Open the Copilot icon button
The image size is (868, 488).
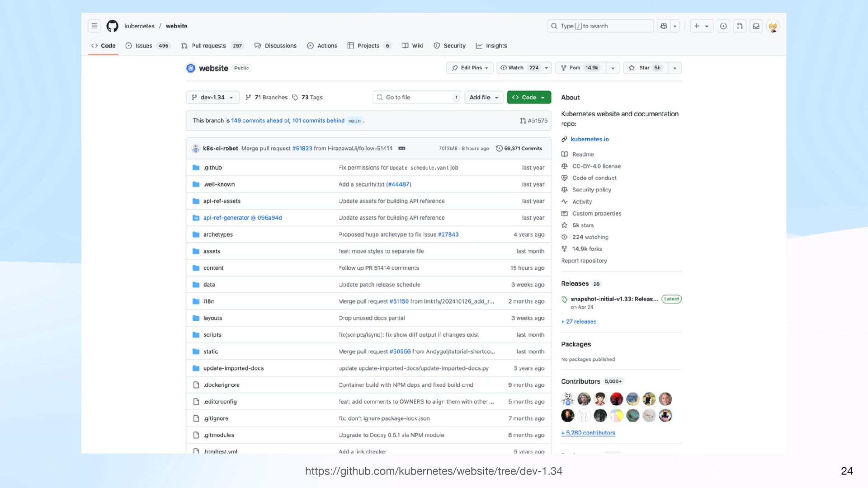pyautogui.click(x=664, y=26)
